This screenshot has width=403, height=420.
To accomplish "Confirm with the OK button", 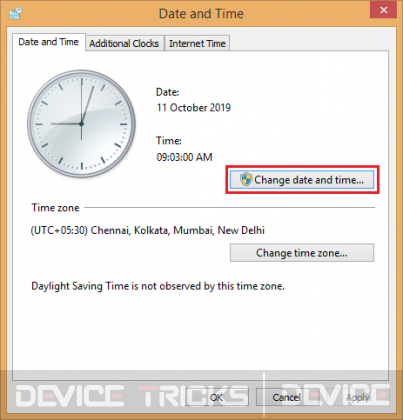I will pos(216,397).
